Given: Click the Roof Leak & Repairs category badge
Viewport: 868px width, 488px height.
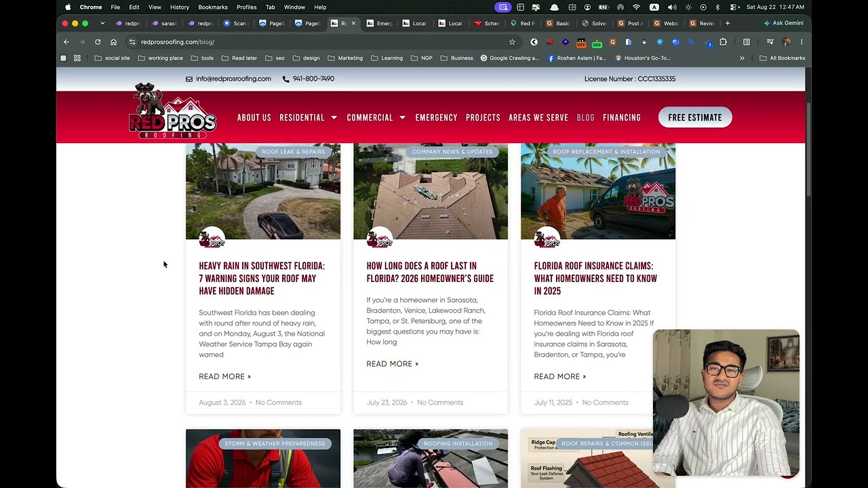Looking at the screenshot, I should [x=293, y=152].
